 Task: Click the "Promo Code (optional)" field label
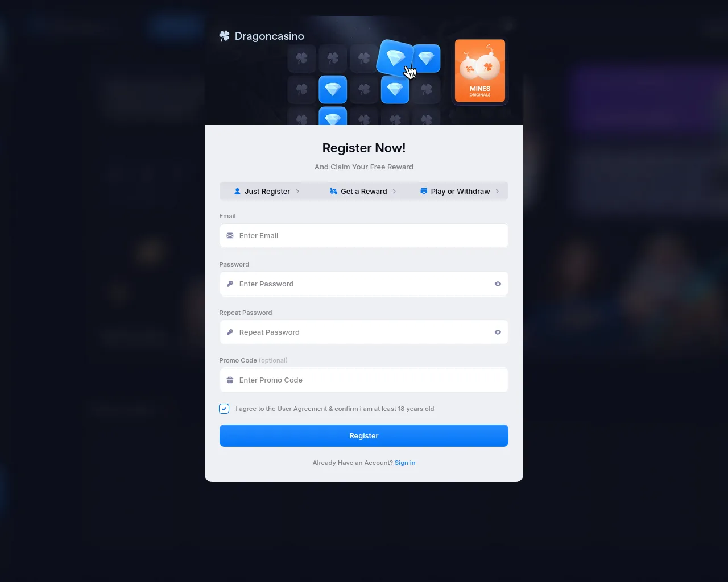pos(254,360)
